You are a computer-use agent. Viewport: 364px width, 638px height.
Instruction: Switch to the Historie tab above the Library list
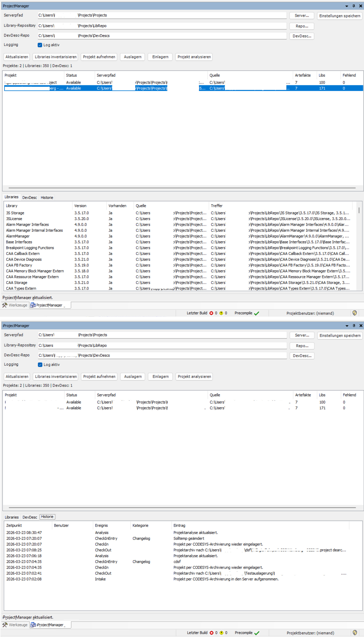pyautogui.click(x=47, y=197)
